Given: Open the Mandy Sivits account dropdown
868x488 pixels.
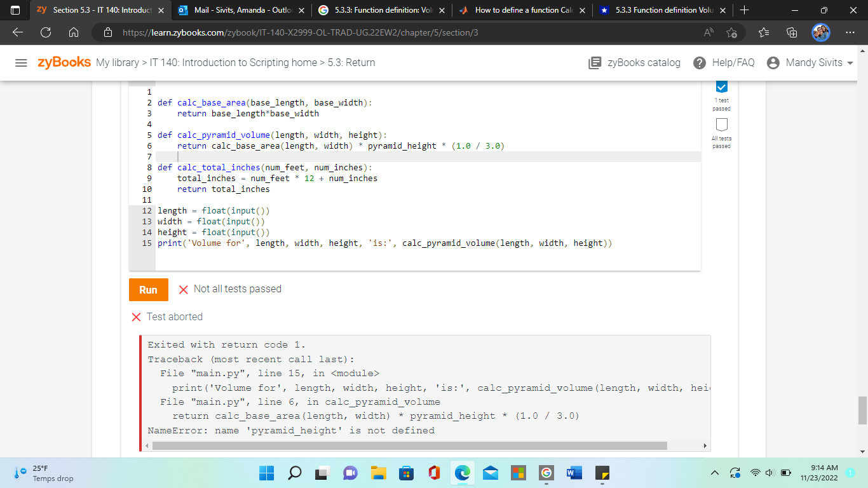Looking at the screenshot, I should (810, 62).
